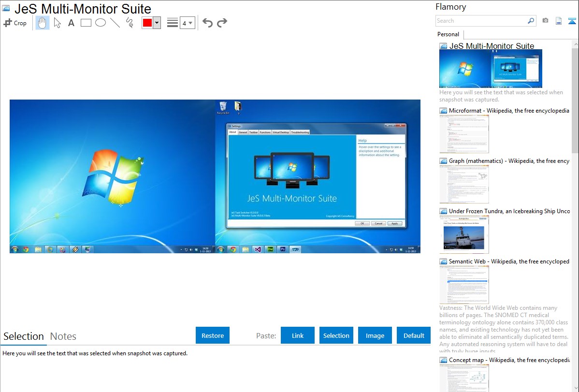Click the Link paste button
This screenshot has height=392, width=579.
(298, 335)
